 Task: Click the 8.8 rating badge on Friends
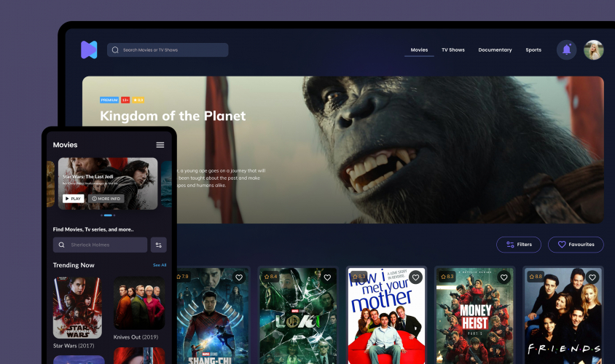[x=536, y=277]
